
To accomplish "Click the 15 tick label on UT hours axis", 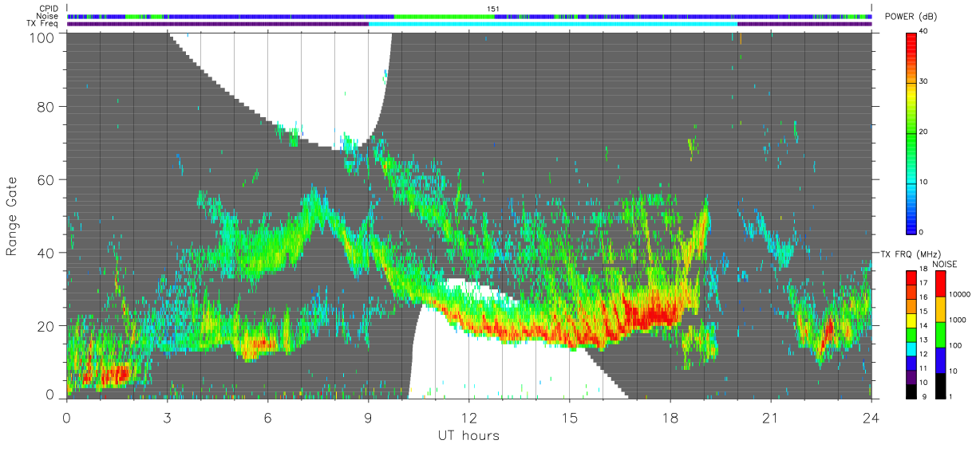I will click(569, 418).
